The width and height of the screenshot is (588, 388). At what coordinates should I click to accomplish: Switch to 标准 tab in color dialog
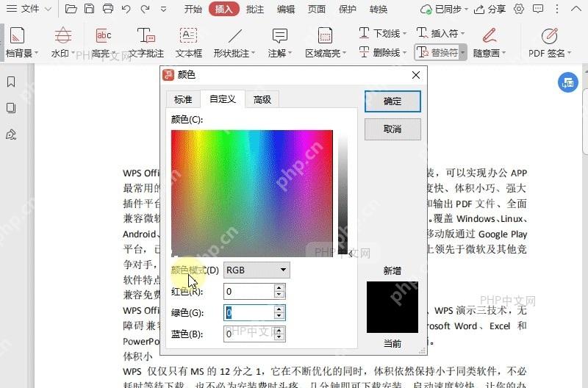click(x=183, y=99)
